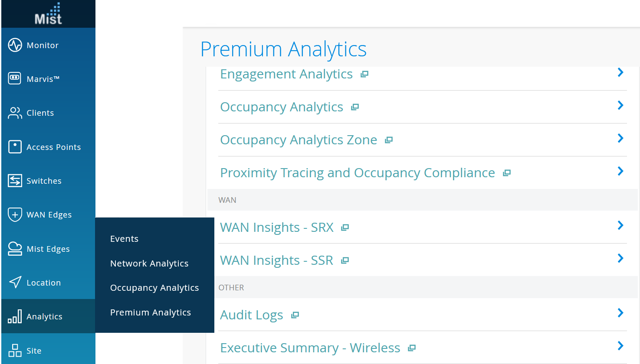This screenshot has height=364, width=640.
Task: Open Marvis via its robot icon
Action: click(15, 78)
